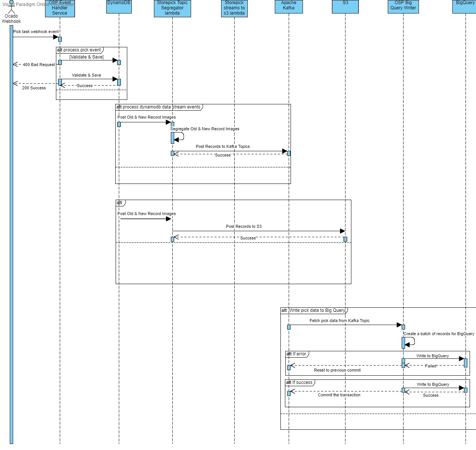Image resolution: width=476 pixels, height=450 pixels.
Task: Select 'alt Write pick data to Big Query' label
Action: 314,310
